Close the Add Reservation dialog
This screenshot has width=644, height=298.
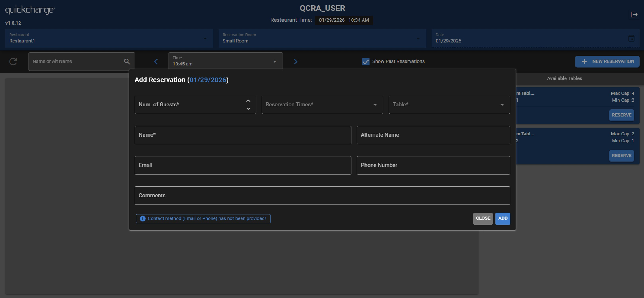483,218
